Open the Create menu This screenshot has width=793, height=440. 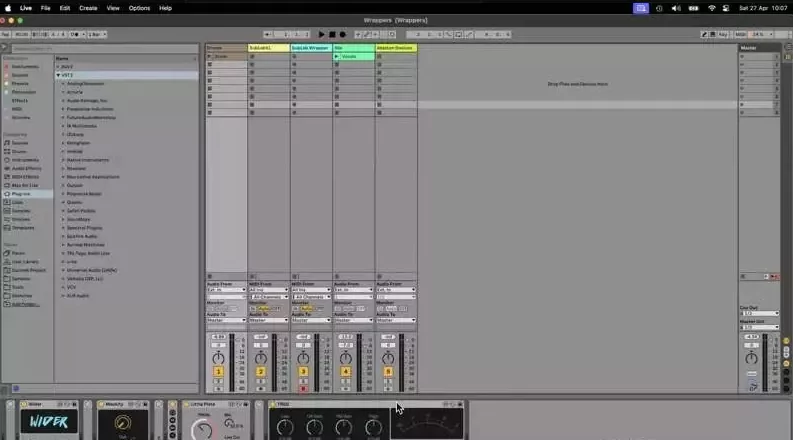click(x=88, y=8)
